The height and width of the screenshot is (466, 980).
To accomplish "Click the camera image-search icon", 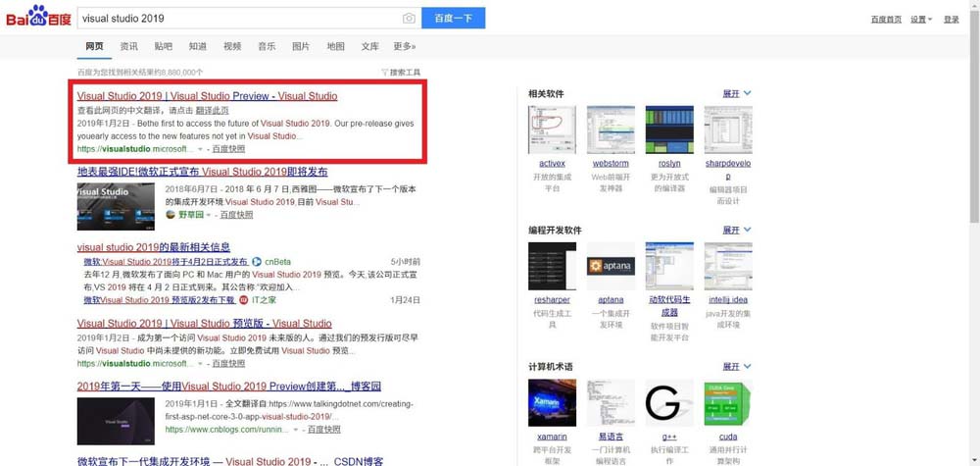I will pos(409,19).
